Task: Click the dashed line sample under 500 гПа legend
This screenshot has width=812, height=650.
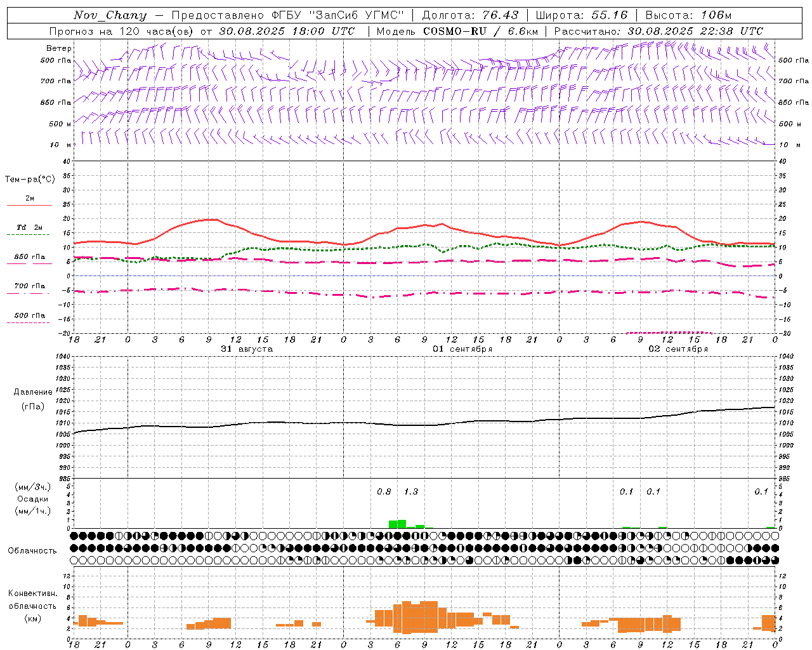Action: [28, 322]
